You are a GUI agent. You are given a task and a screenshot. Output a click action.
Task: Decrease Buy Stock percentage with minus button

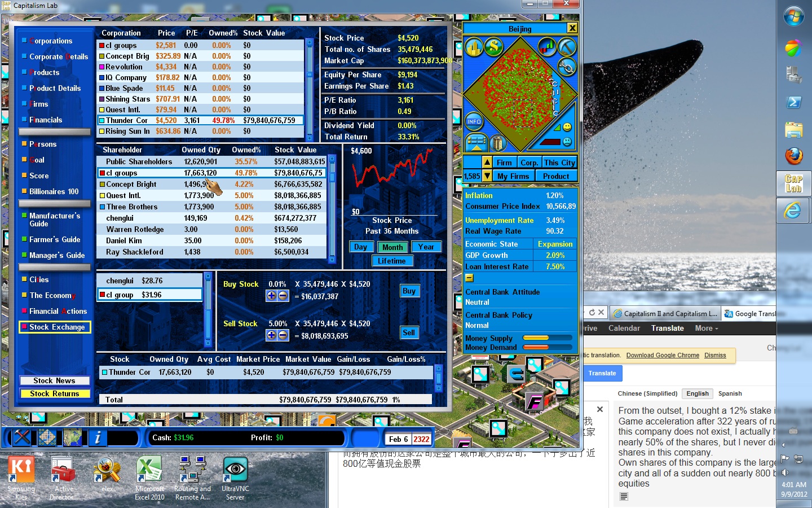pos(283,295)
